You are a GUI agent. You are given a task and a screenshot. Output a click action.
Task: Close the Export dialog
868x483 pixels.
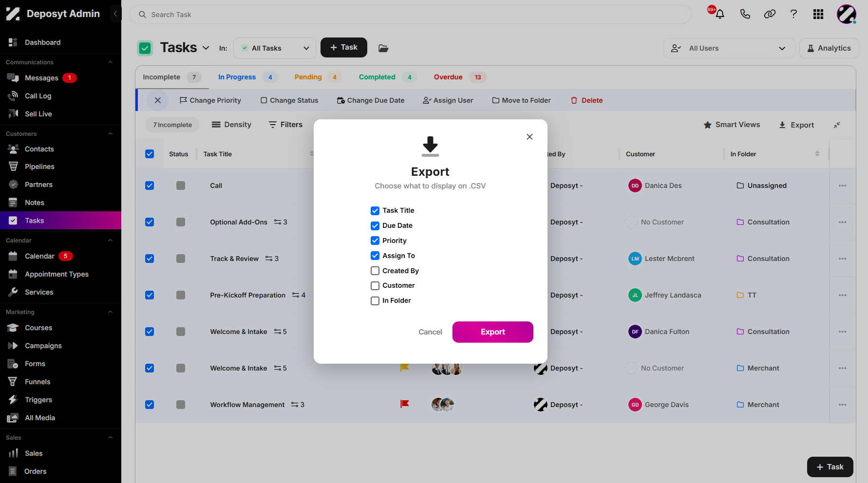pyautogui.click(x=529, y=137)
